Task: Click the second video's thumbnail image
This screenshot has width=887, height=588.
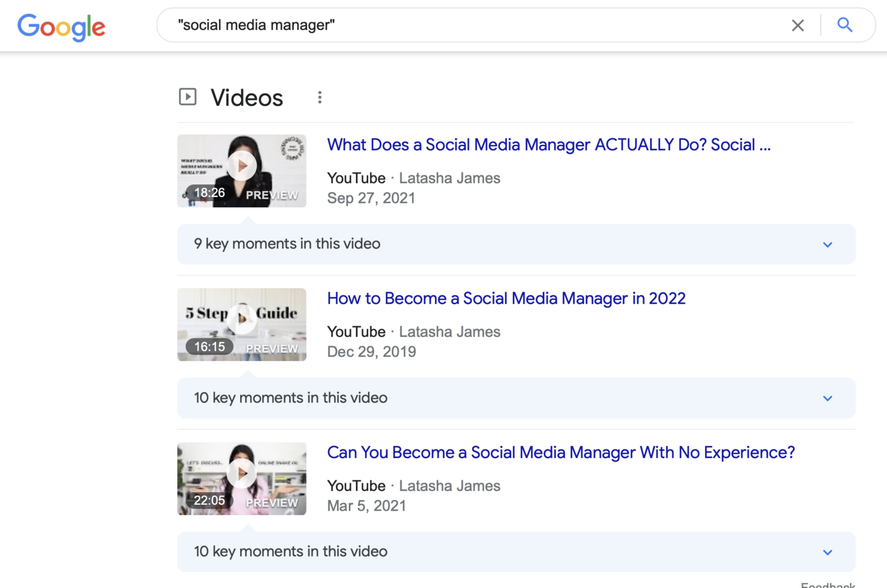Action: point(241,324)
